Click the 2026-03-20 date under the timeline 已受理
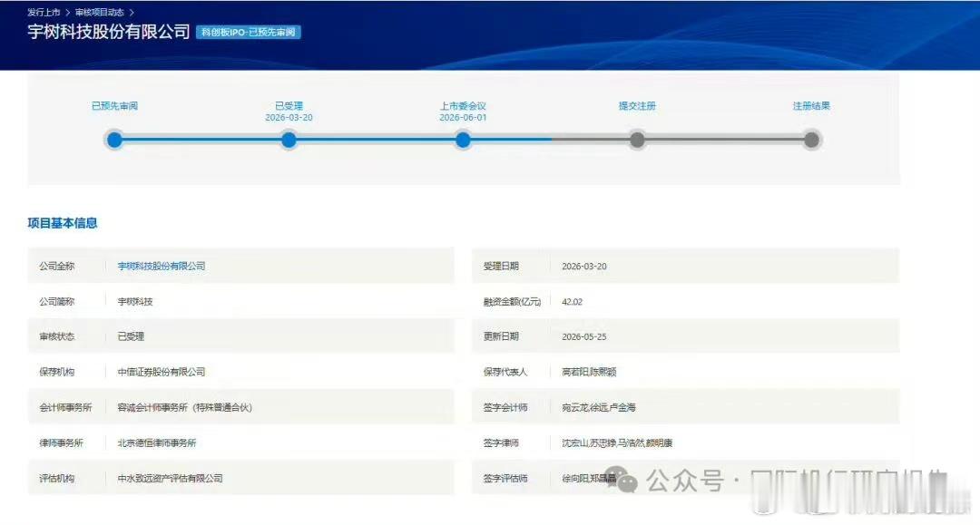The image size is (980, 525). click(x=289, y=117)
